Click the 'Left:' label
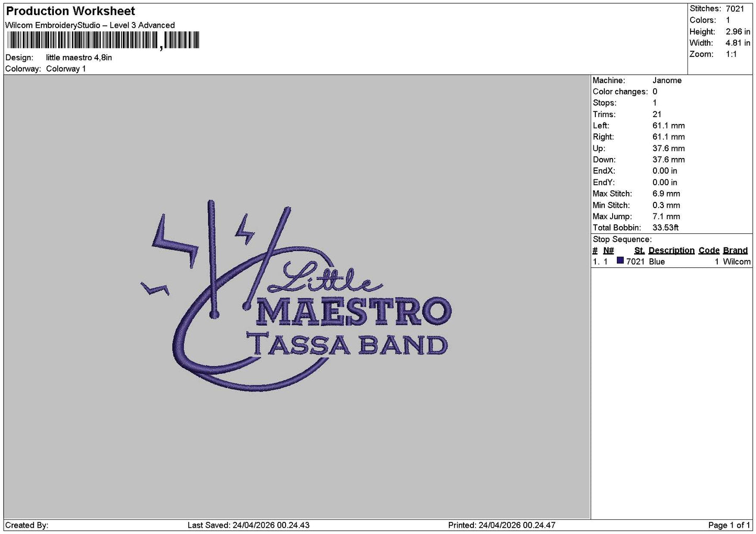 point(601,126)
